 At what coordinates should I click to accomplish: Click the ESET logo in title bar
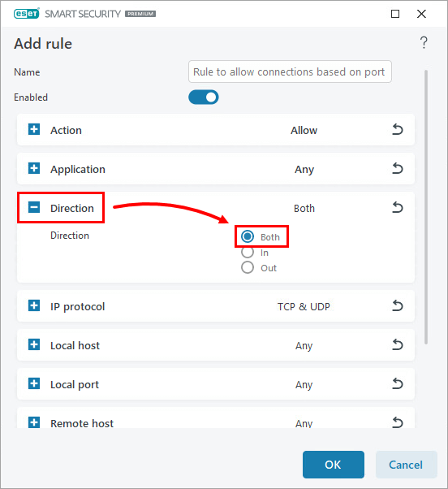[27, 14]
